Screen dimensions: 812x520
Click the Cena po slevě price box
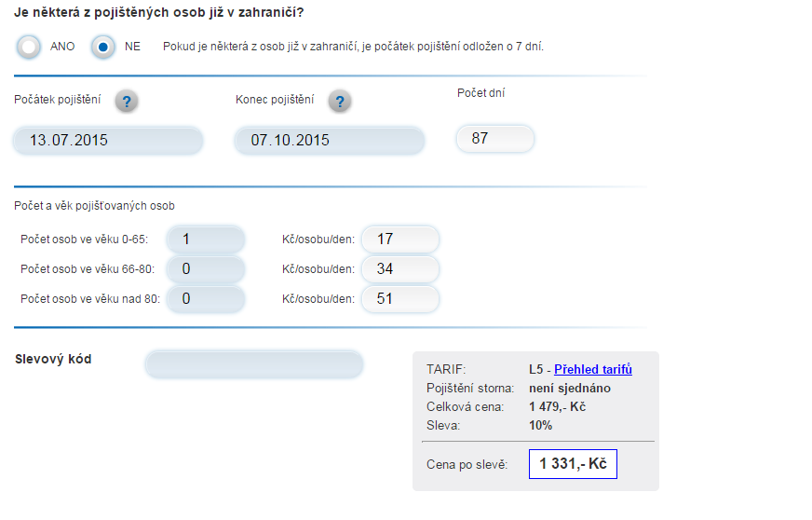tap(573, 463)
